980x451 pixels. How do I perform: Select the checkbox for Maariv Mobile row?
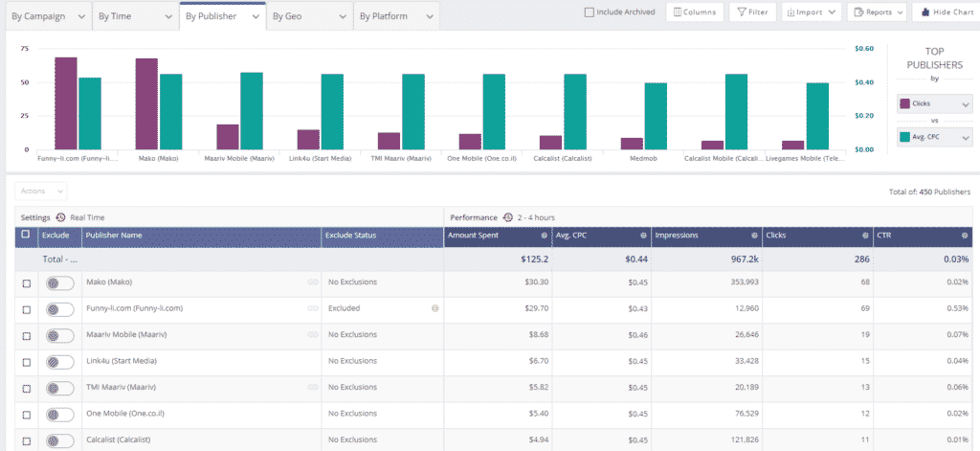[26, 336]
